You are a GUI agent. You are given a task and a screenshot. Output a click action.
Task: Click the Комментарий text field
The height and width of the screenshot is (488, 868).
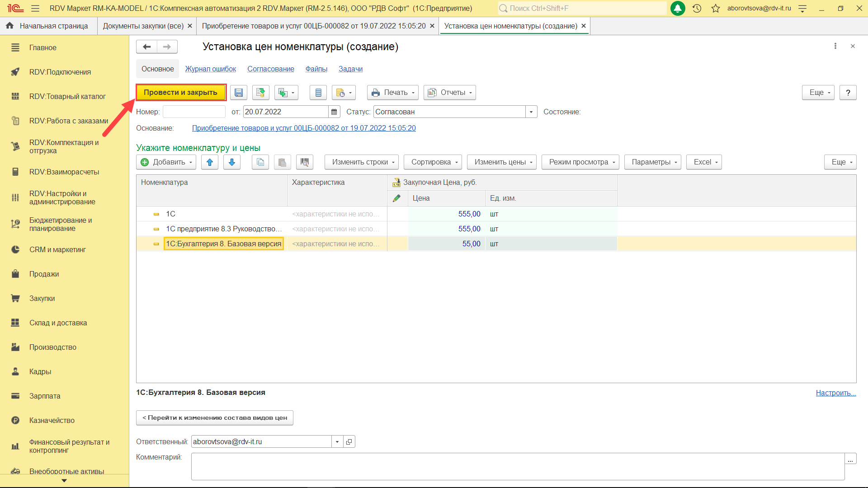click(517, 466)
